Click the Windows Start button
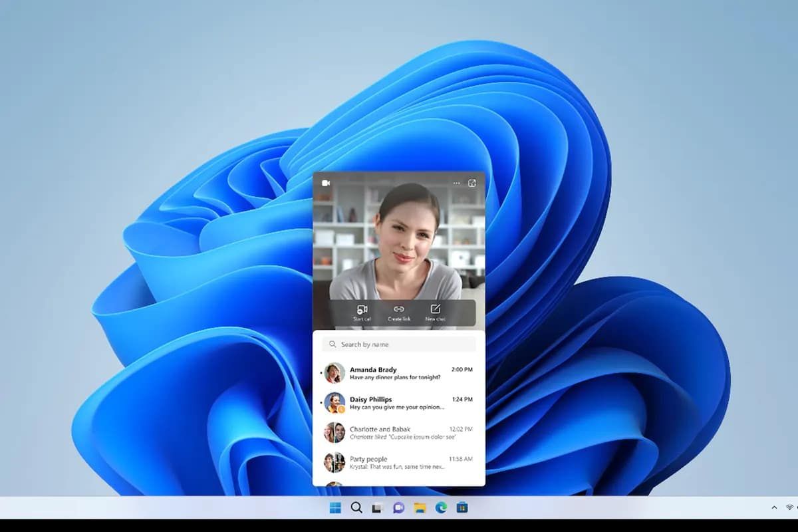 (x=335, y=507)
